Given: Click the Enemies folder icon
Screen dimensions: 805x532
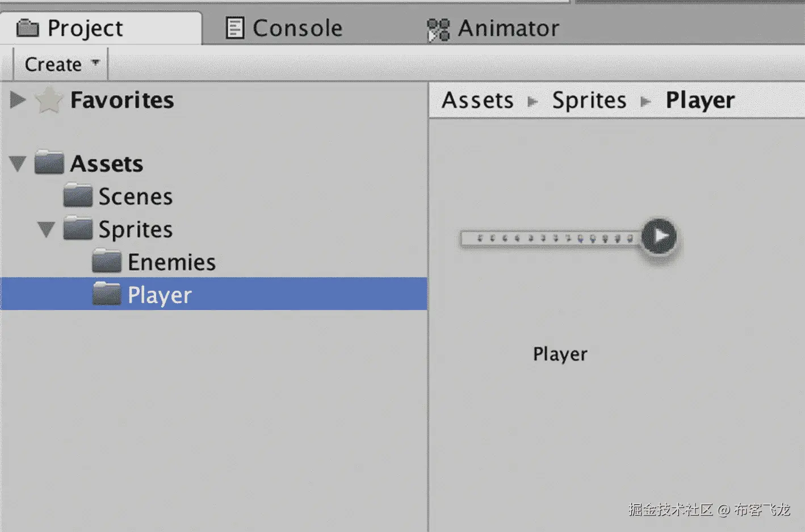Looking at the screenshot, I should [x=107, y=262].
